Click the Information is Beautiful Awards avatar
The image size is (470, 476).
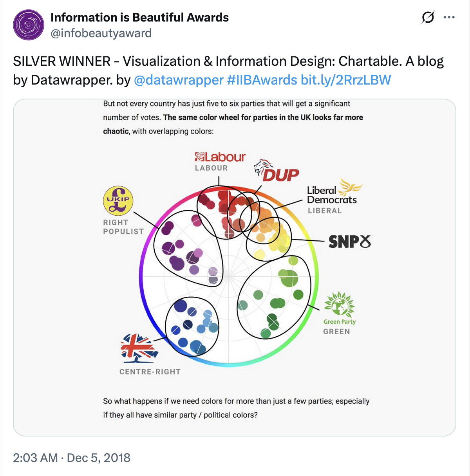pyautogui.click(x=29, y=25)
